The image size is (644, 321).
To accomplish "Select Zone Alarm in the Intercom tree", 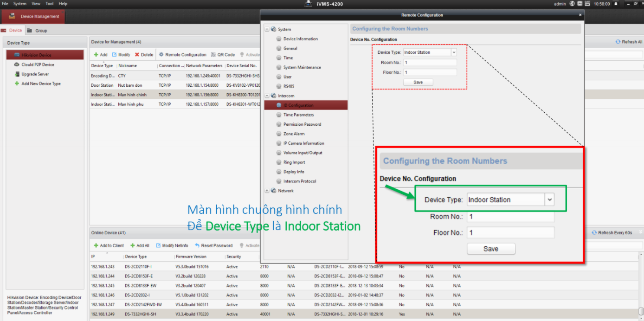I will tap(294, 134).
